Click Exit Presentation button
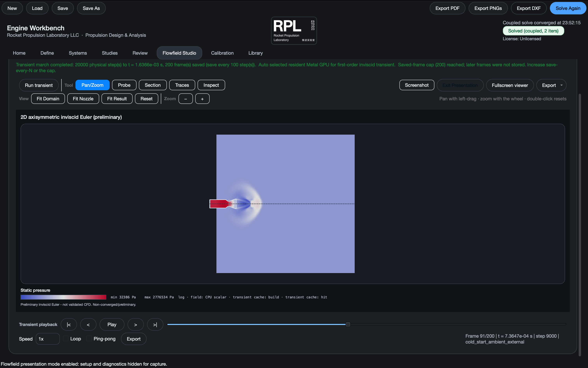 pyautogui.click(x=460, y=85)
